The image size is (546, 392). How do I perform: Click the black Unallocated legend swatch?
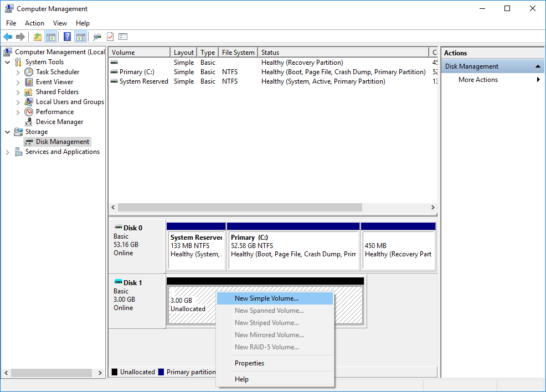[114, 372]
